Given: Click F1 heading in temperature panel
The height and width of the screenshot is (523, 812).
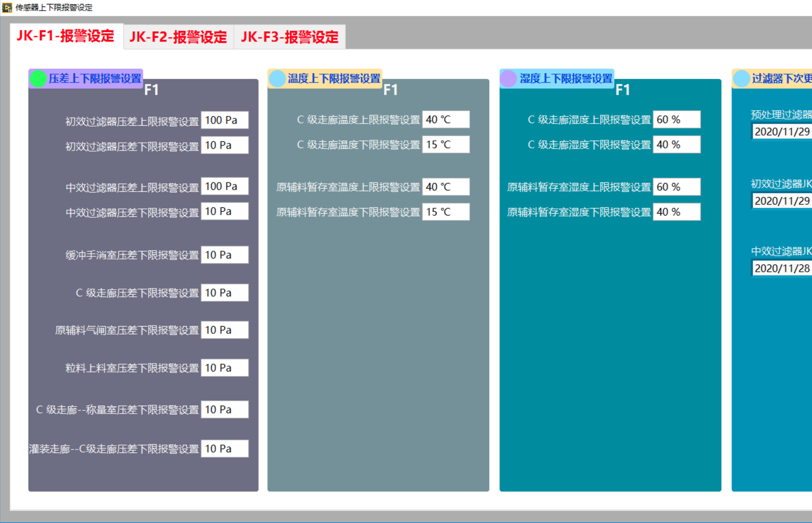Looking at the screenshot, I should [x=391, y=90].
